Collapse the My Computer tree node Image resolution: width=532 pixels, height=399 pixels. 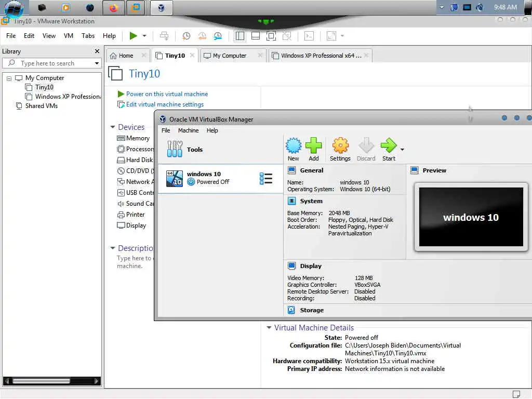point(9,78)
